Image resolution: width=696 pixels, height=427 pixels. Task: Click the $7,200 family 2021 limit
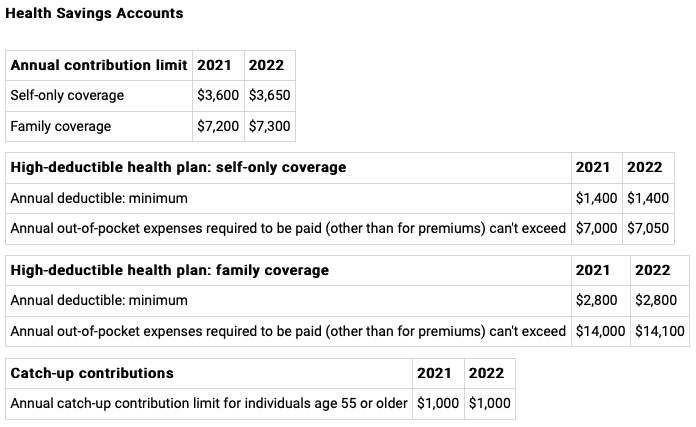tap(218, 126)
